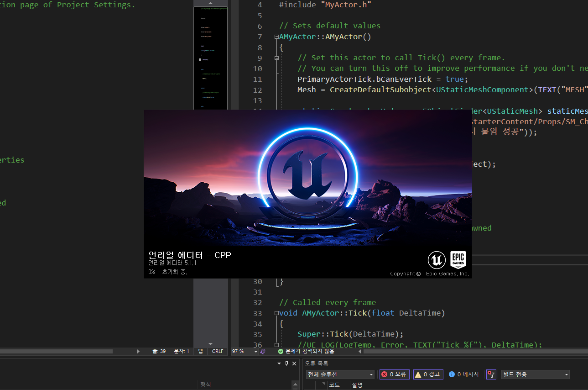Collapse the commented UE_LOG block at line 36
This screenshot has height=390, width=588.
[276, 345]
